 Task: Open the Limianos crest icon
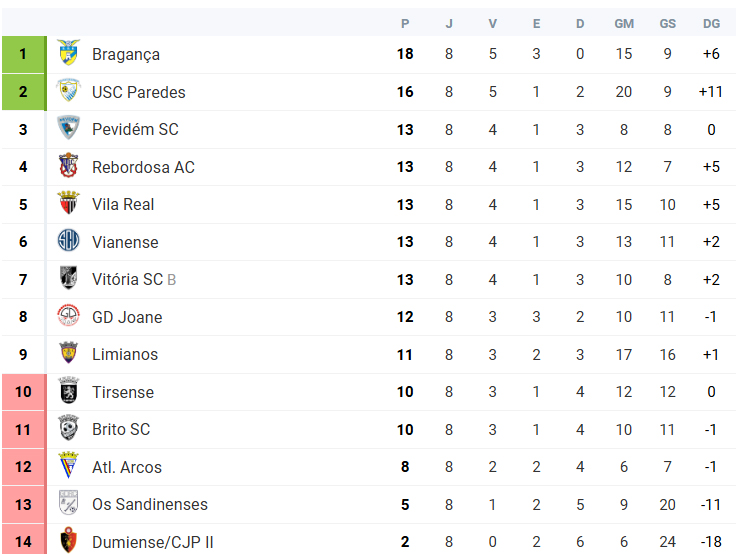(x=69, y=353)
